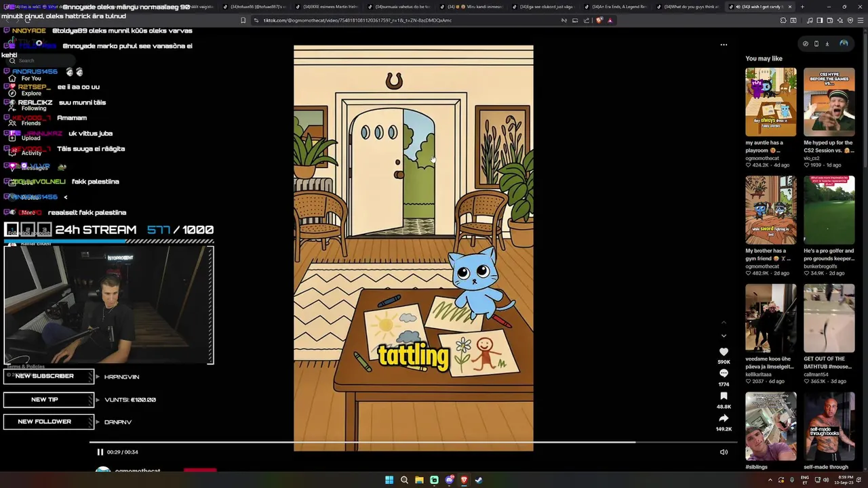Switch to 'An Era Ends, A Legend' tab
Screen dimensions: 868x488
point(617,7)
